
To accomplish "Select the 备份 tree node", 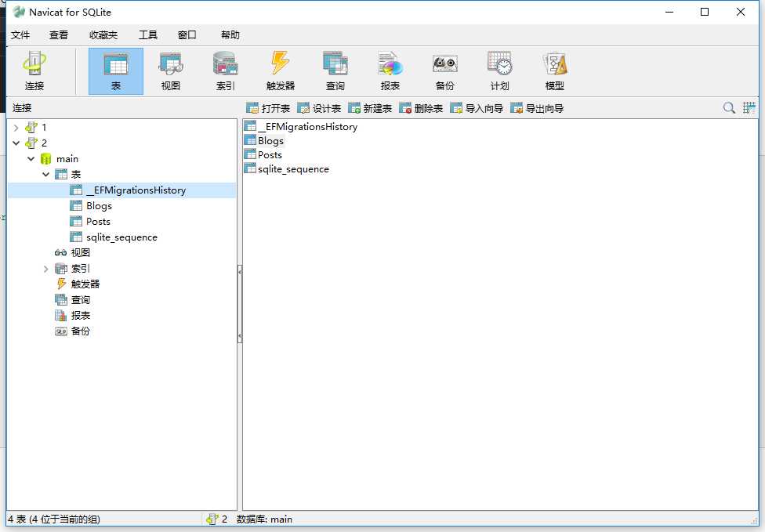I will click(72, 331).
